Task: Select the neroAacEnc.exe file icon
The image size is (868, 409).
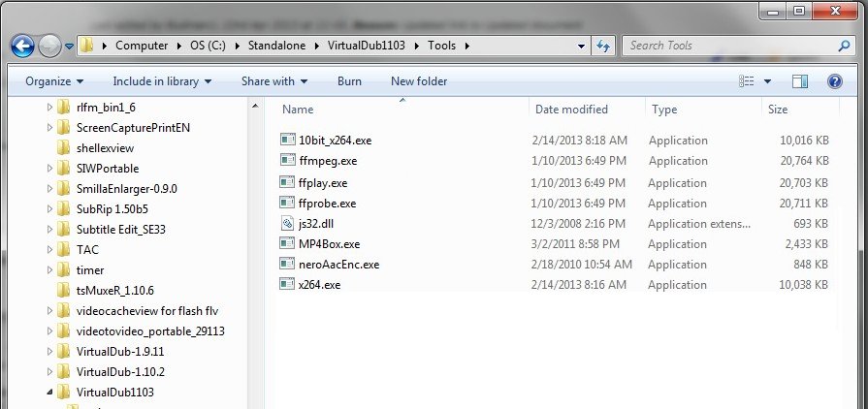Action: click(x=287, y=264)
